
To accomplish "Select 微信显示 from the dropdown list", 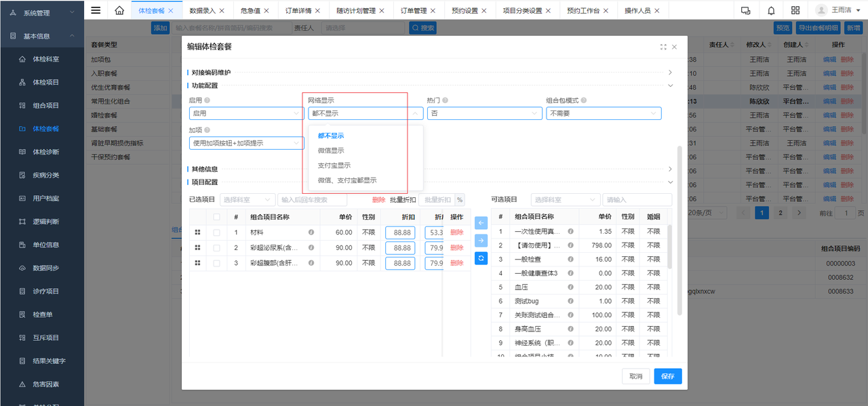I will [331, 150].
